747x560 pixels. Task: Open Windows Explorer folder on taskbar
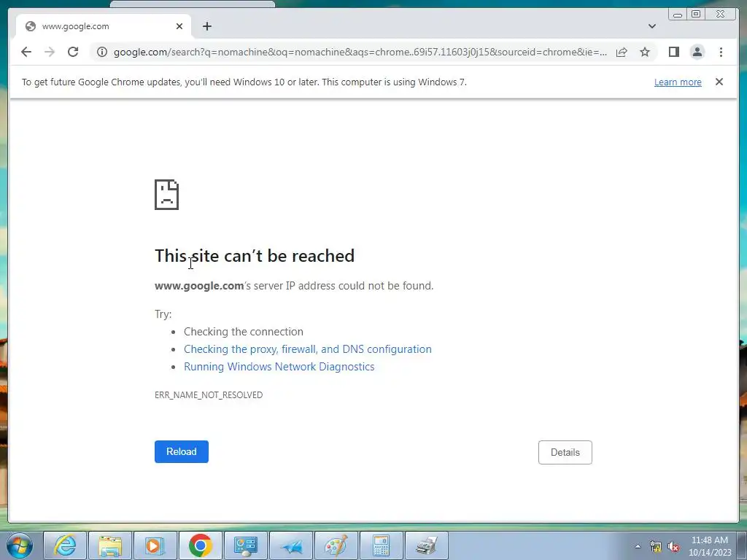point(110,545)
